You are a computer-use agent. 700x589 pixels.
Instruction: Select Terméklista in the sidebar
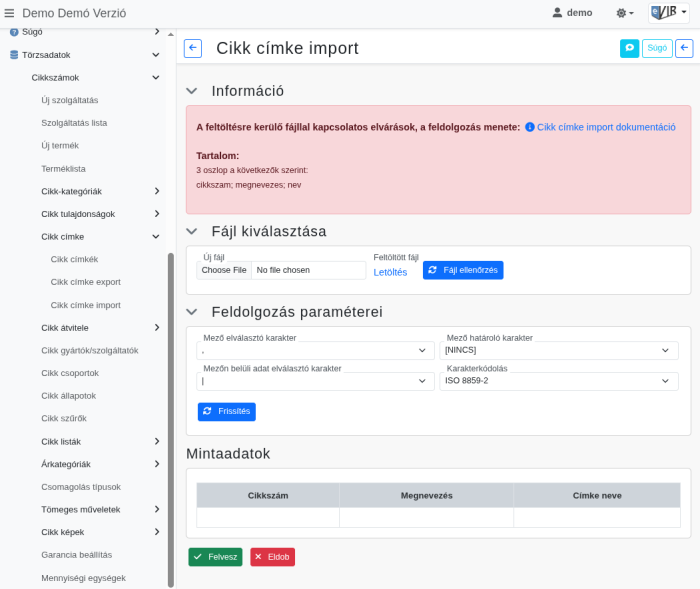tap(63, 169)
